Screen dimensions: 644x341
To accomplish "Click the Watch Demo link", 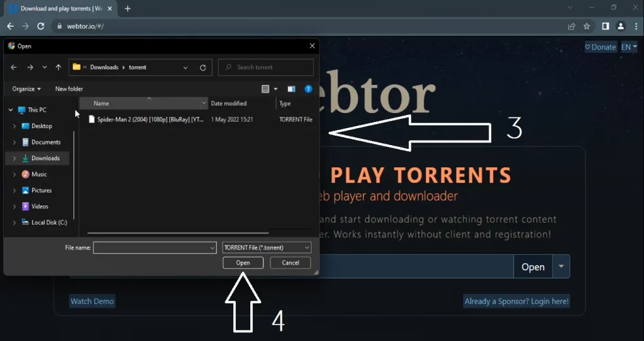I will coord(92,301).
